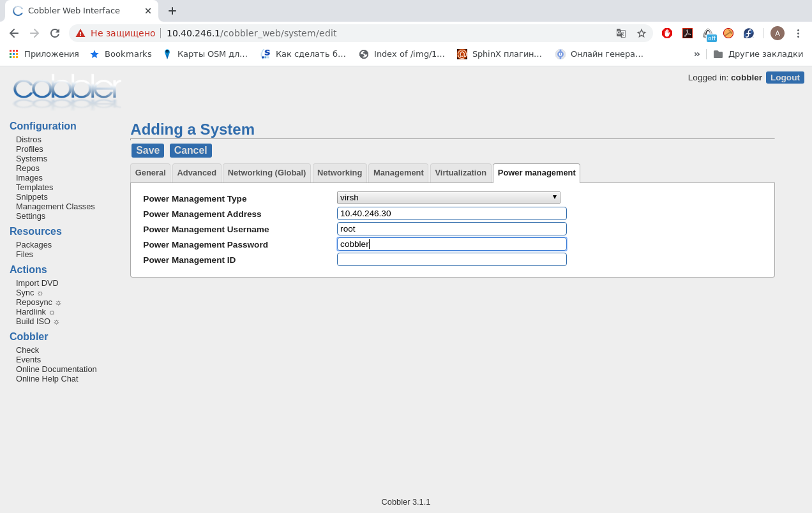
Task: Bookmark this page with the star icon
Action: pos(642,33)
